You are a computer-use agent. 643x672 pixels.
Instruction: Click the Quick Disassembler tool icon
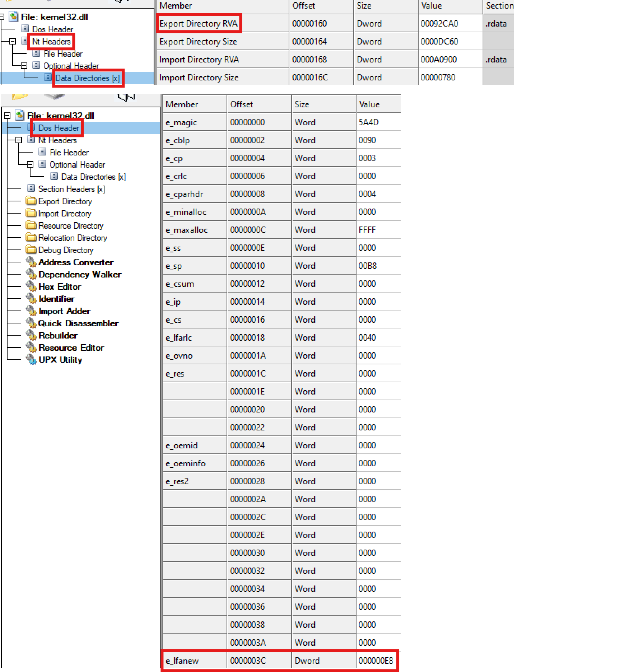[x=32, y=323]
